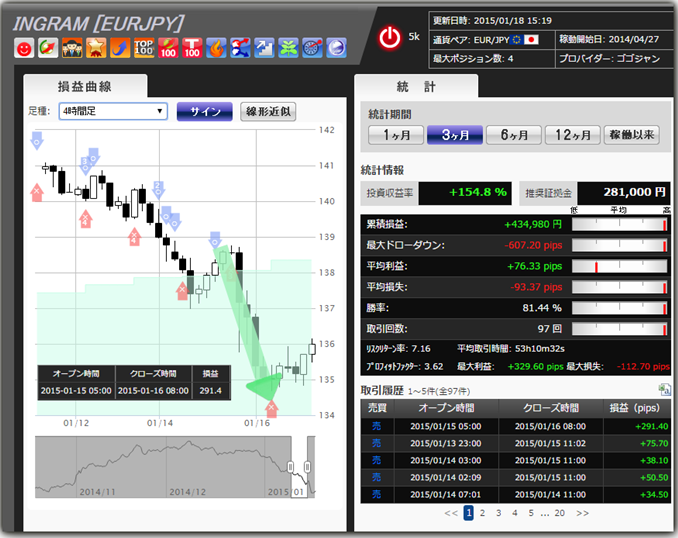Go to trade history page 20

point(560,513)
